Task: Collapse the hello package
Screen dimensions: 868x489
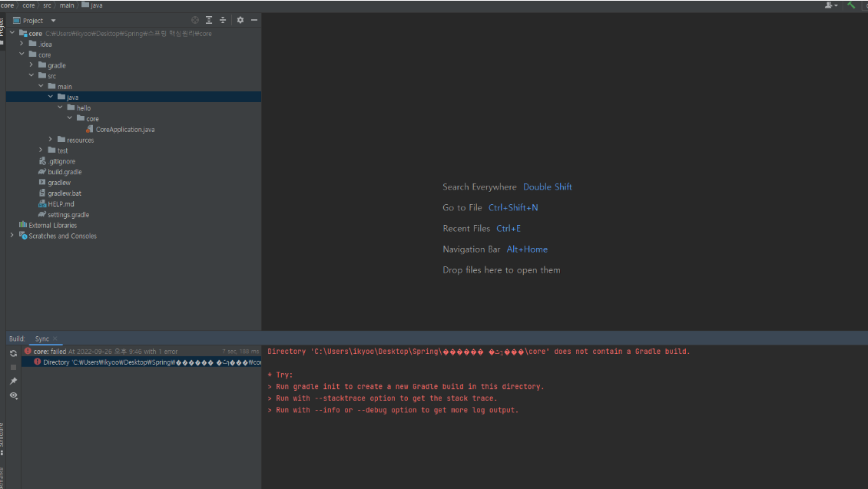Action: point(60,107)
